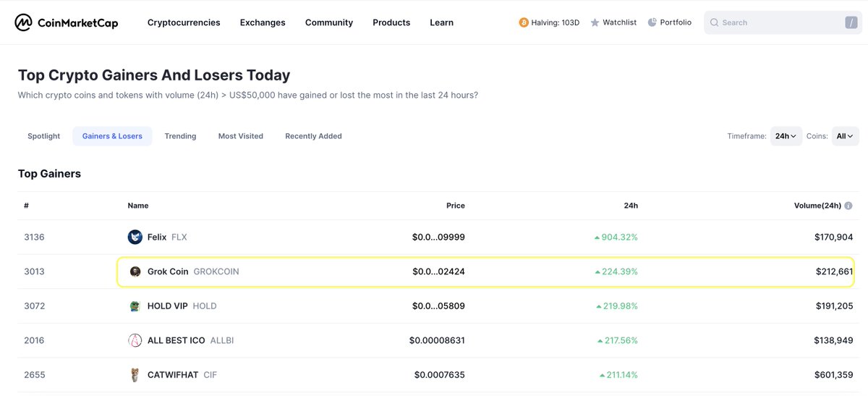
Task: Click the Felix FLX coin icon
Action: pos(135,237)
